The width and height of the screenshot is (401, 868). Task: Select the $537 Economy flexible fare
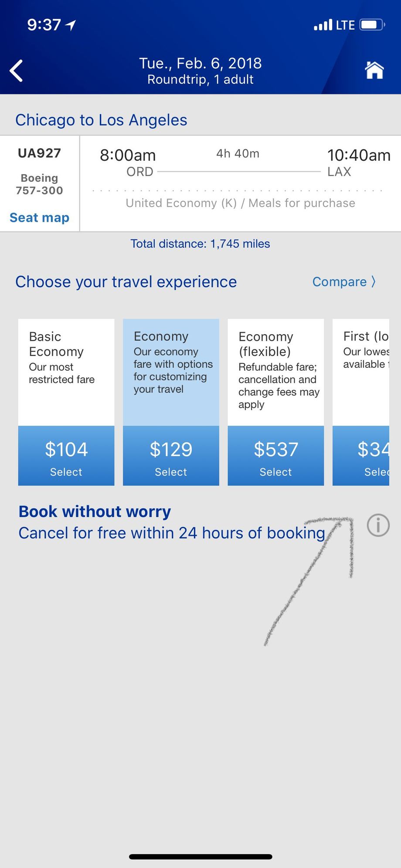coord(276,456)
